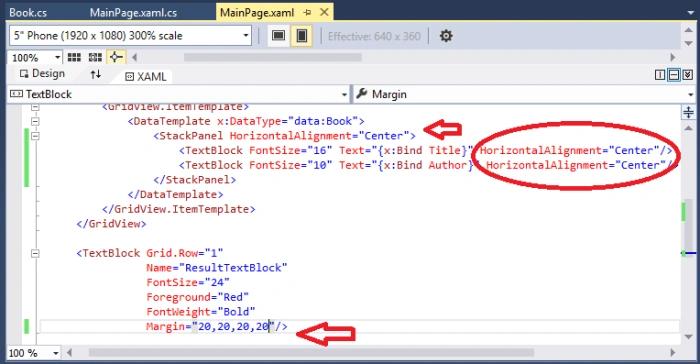Image resolution: width=700 pixels, height=364 pixels.
Task: Close the MainPage.xaml tab
Action: tap(325, 13)
